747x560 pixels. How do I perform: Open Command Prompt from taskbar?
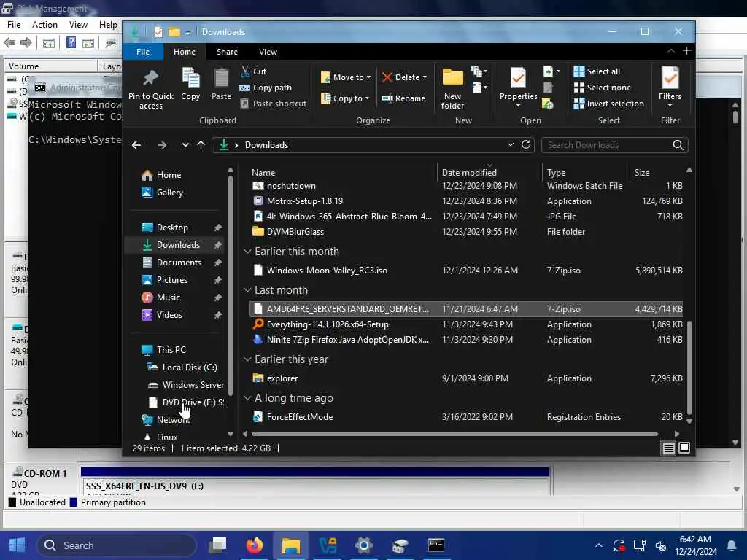[436, 545]
